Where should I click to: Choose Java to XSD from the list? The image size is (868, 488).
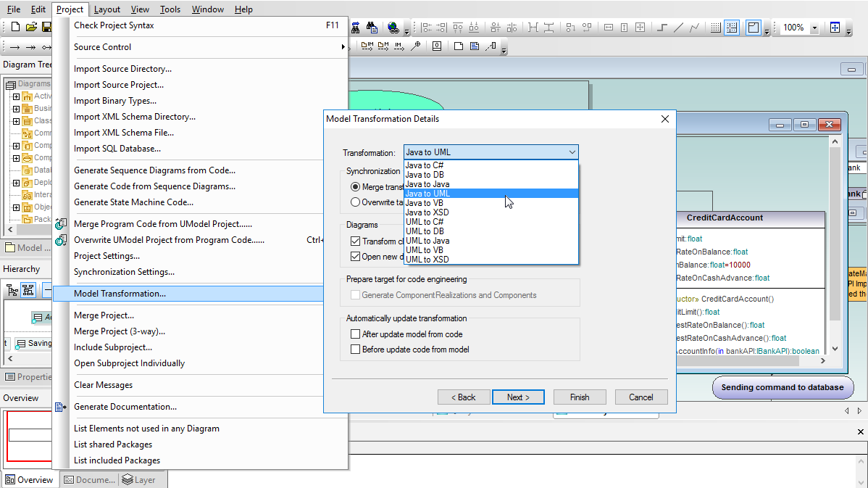(491, 212)
